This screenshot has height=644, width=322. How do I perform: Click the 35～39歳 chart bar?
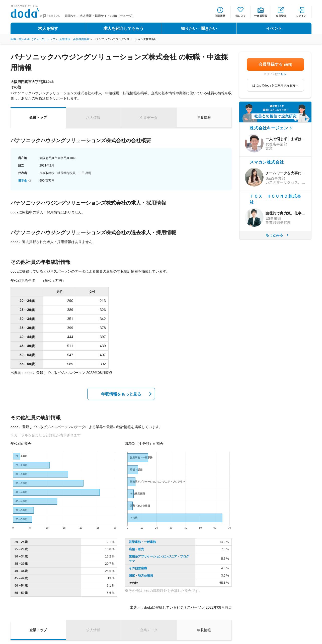tap(48, 483)
